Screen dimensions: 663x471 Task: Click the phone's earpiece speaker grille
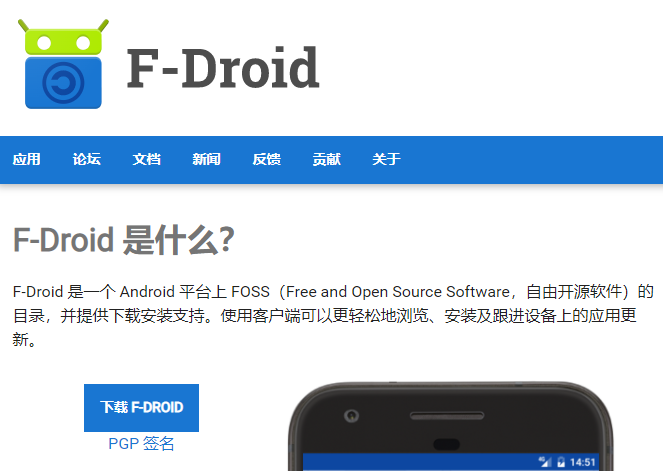[447, 416]
